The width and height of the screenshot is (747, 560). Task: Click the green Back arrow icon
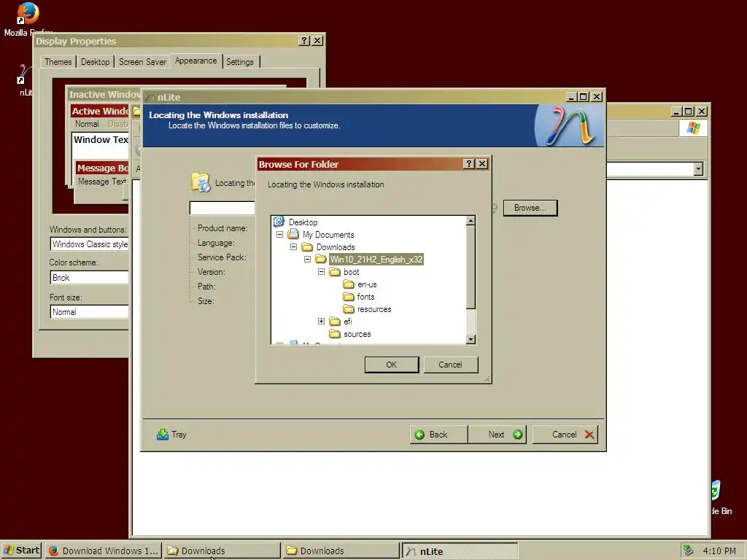click(419, 435)
